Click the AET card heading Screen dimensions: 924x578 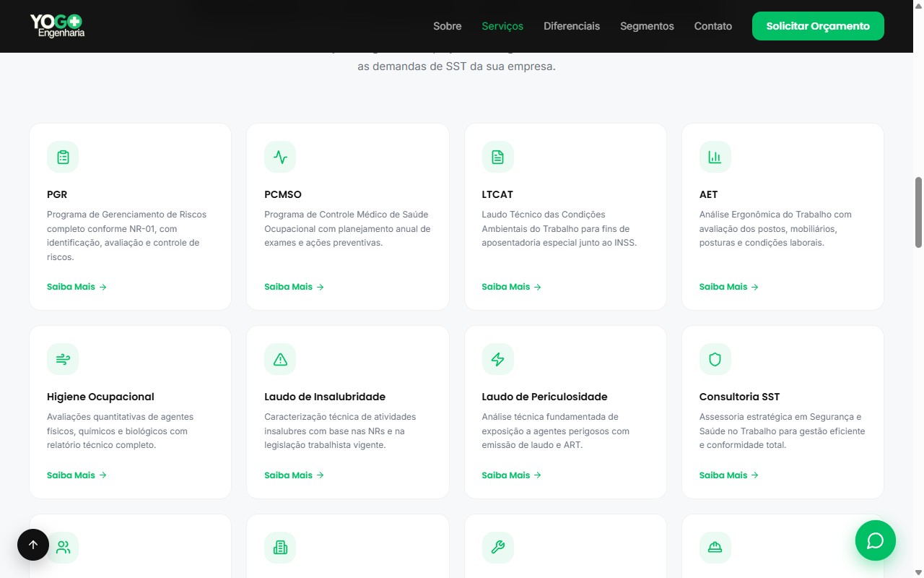(708, 194)
